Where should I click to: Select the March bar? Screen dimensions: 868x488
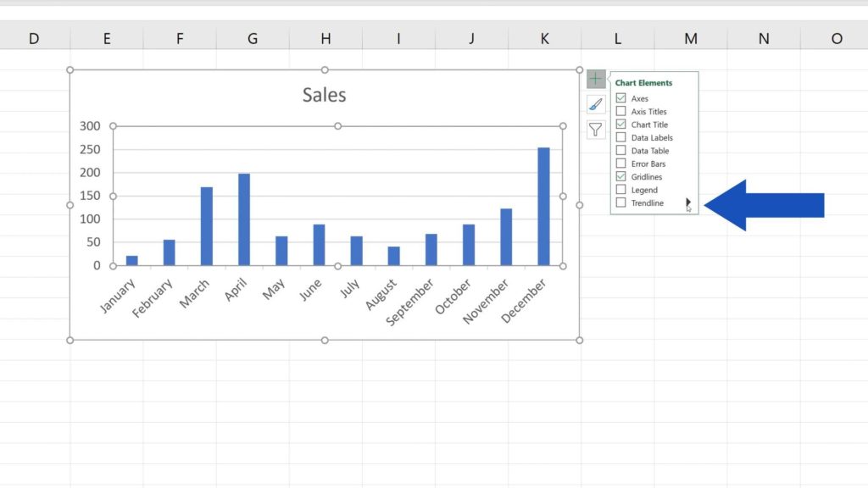click(x=207, y=226)
